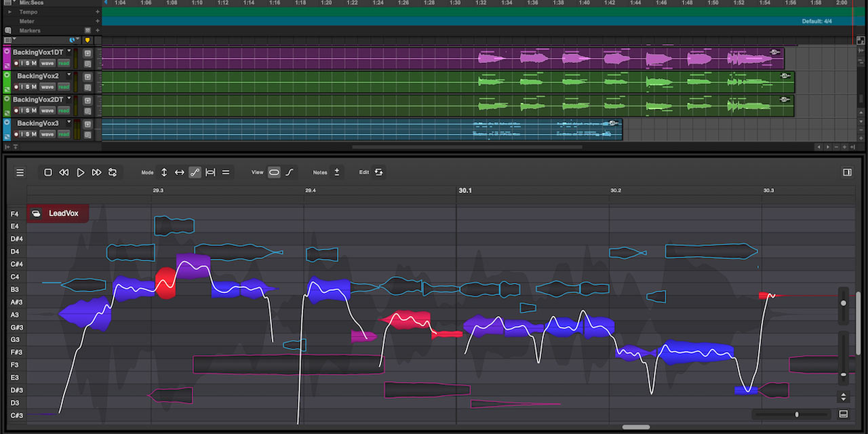Select the LeadVox track tab in Melodyne
Screen dimensions: 868x434
pyautogui.click(x=58, y=213)
